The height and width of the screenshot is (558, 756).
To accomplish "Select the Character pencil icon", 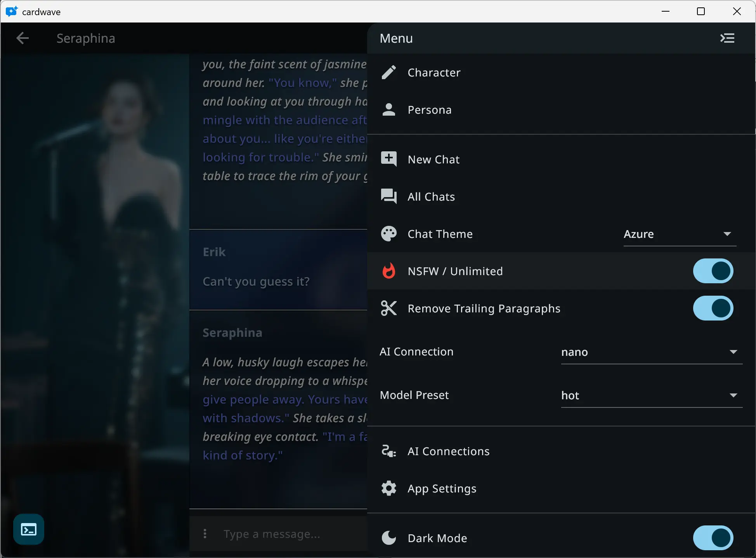I will point(389,72).
